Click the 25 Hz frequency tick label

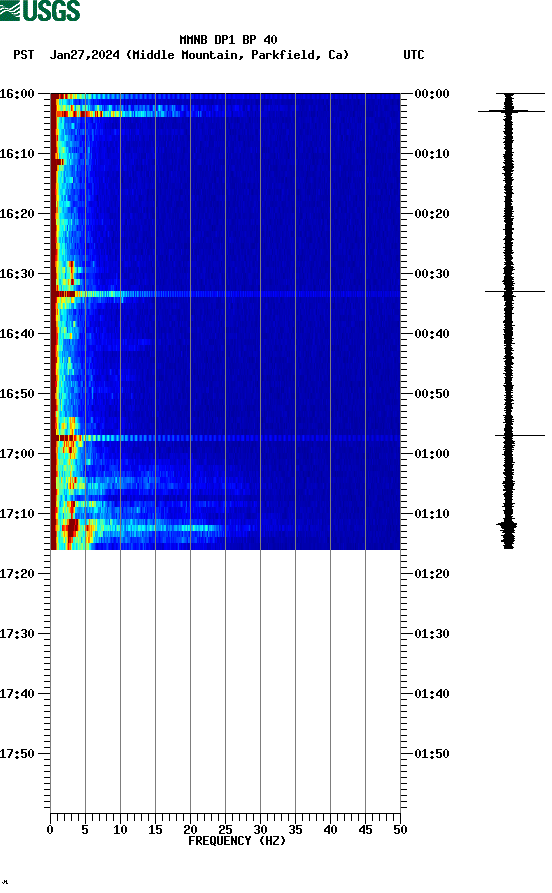pyautogui.click(x=226, y=830)
